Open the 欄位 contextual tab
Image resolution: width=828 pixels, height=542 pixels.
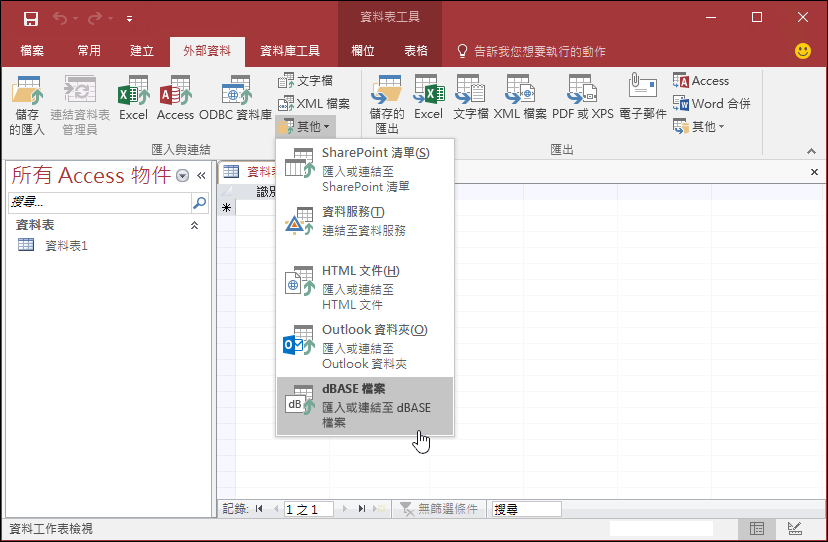[x=363, y=51]
